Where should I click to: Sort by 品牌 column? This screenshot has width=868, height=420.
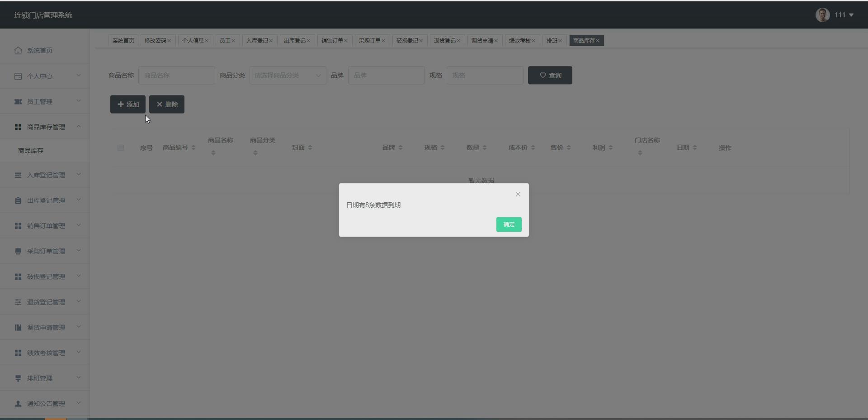(x=401, y=148)
